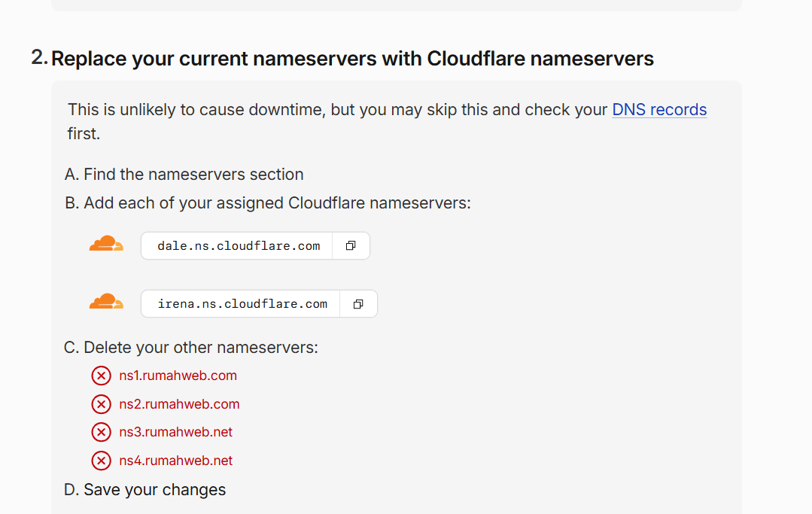Click 'C. Delete your other nameservers' step

190,348
